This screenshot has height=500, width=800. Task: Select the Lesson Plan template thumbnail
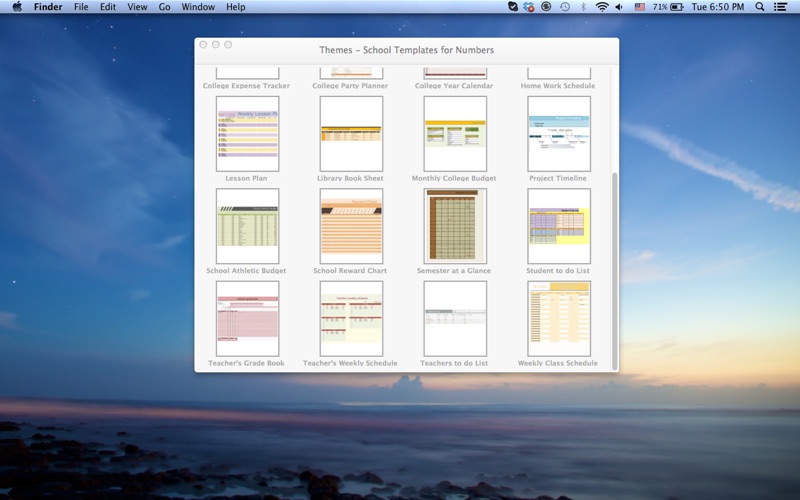tap(247, 134)
